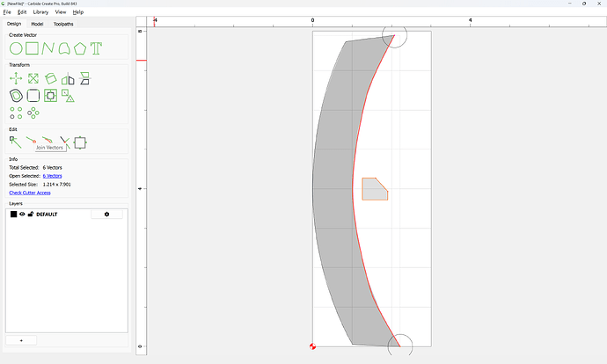The height and width of the screenshot is (364, 607).
Task: Click the Move transform icon
Action: tap(16, 78)
